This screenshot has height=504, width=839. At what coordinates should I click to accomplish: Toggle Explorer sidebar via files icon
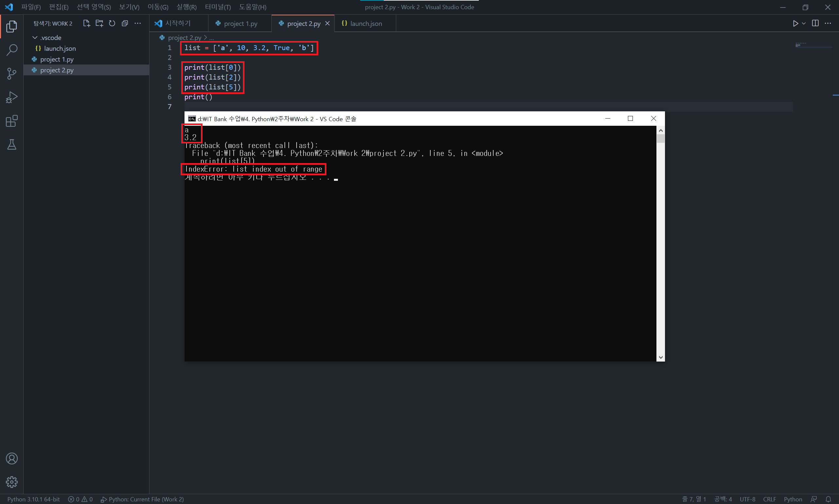11,27
